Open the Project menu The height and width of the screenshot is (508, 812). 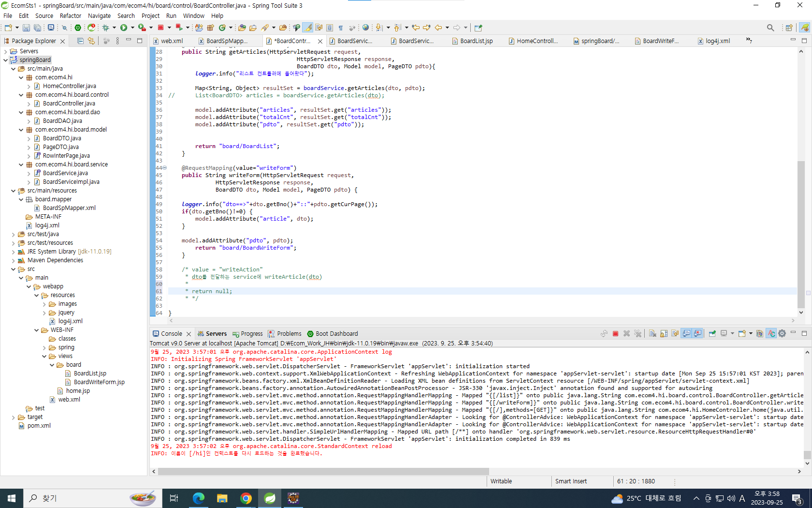pyautogui.click(x=150, y=15)
